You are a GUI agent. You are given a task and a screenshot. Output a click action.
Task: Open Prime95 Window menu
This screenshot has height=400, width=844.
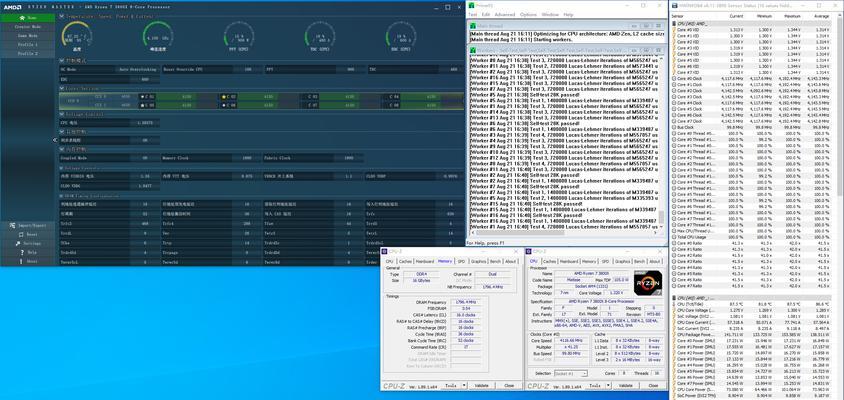(x=550, y=15)
